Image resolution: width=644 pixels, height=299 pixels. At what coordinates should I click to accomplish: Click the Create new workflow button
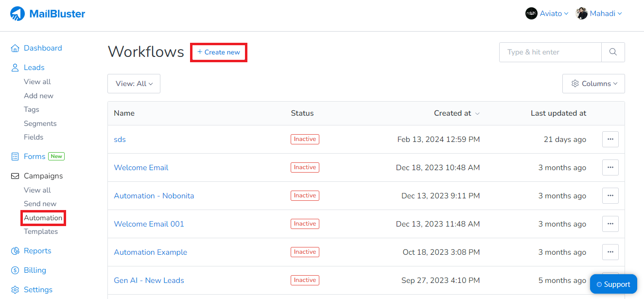[218, 52]
